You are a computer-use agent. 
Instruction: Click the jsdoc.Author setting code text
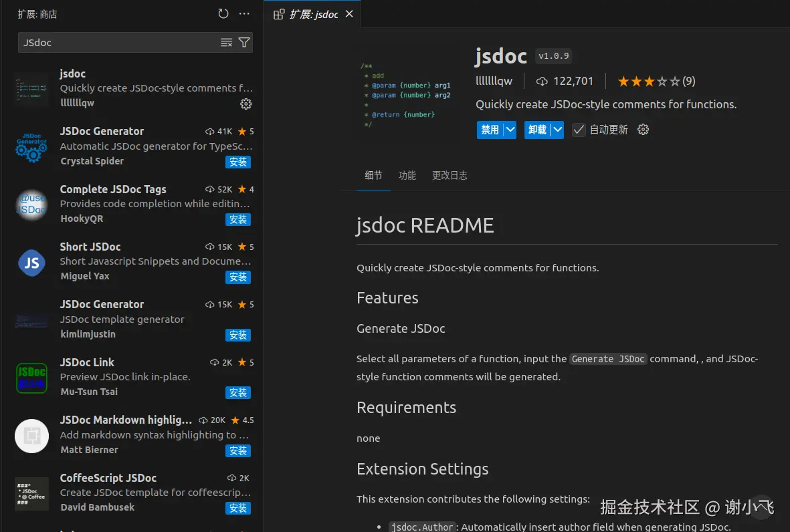[x=422, y=527]
